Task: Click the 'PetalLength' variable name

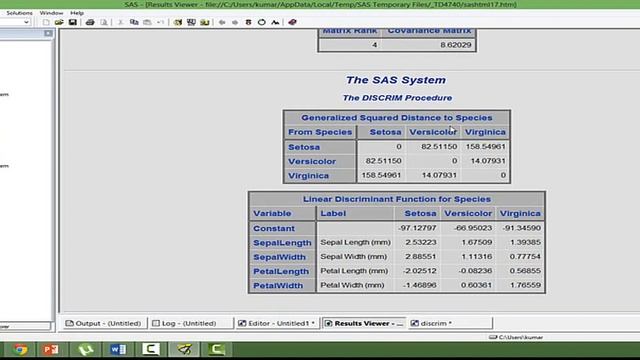Action: click(x=281, y=271)
